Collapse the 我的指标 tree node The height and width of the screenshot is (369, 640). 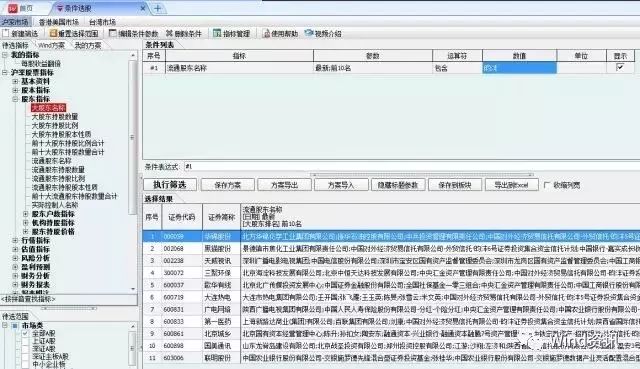5,55
